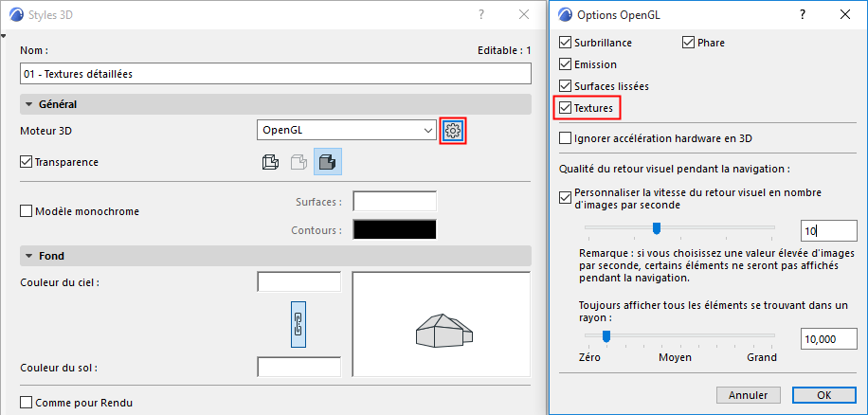Click the Contours black color swatch
Image resolution: width=868 pixels, height=415 pixels.
click(394, 229)
